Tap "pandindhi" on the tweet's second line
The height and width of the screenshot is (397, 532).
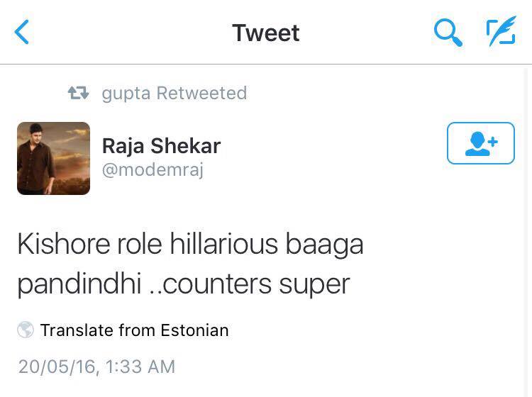coord(77,284)
